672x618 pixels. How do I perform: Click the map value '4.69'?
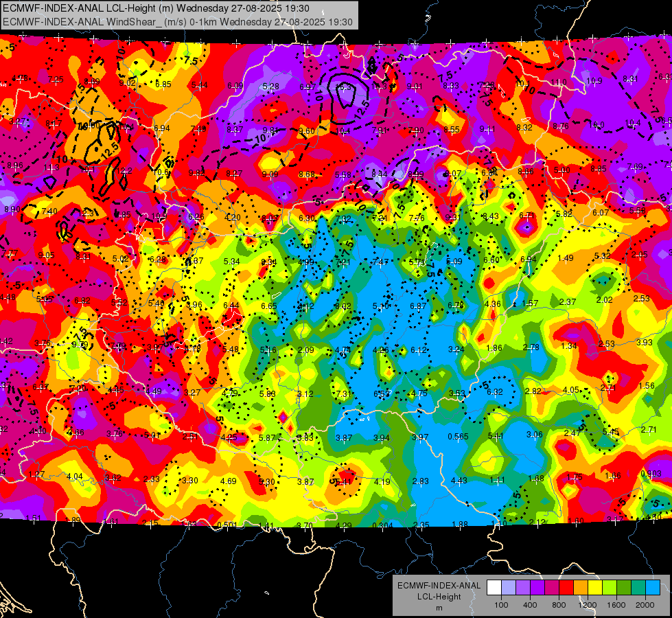[x=228, y=481]
